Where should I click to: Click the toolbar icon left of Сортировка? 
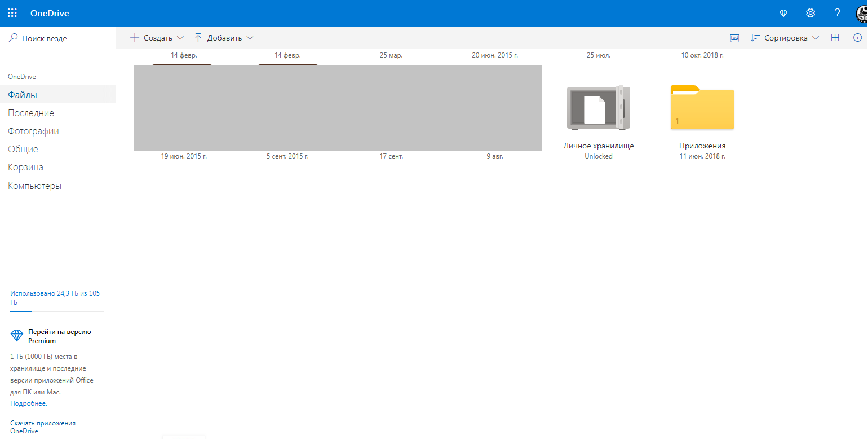coord(734,38)
